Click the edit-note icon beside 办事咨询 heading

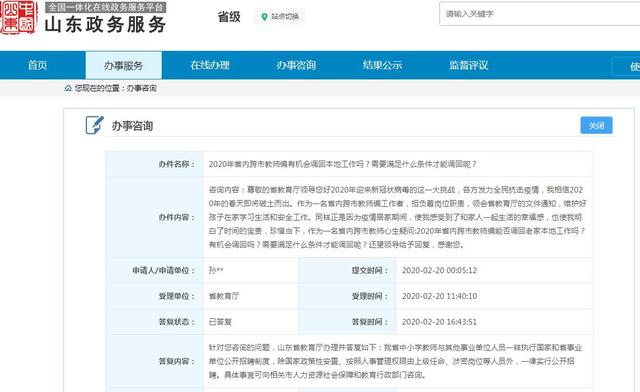click(95, 125)
